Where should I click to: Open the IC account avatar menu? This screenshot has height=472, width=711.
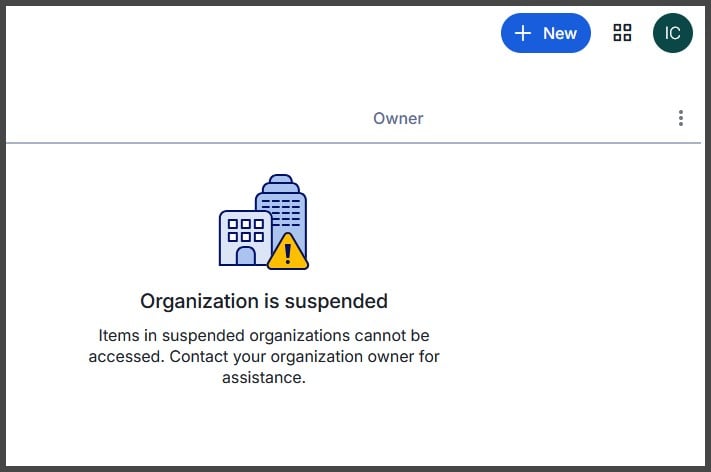(x=673, y=33)
